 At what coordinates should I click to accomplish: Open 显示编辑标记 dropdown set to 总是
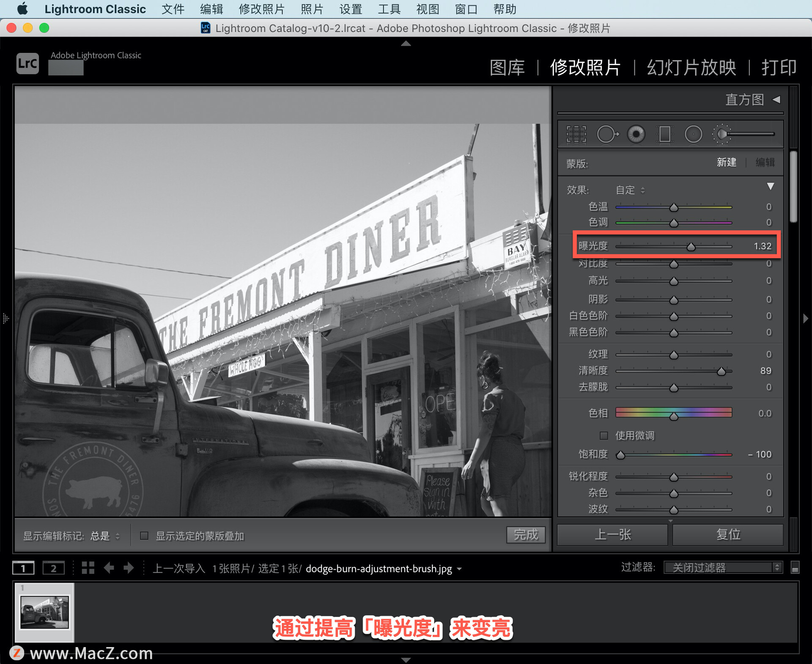105,536
